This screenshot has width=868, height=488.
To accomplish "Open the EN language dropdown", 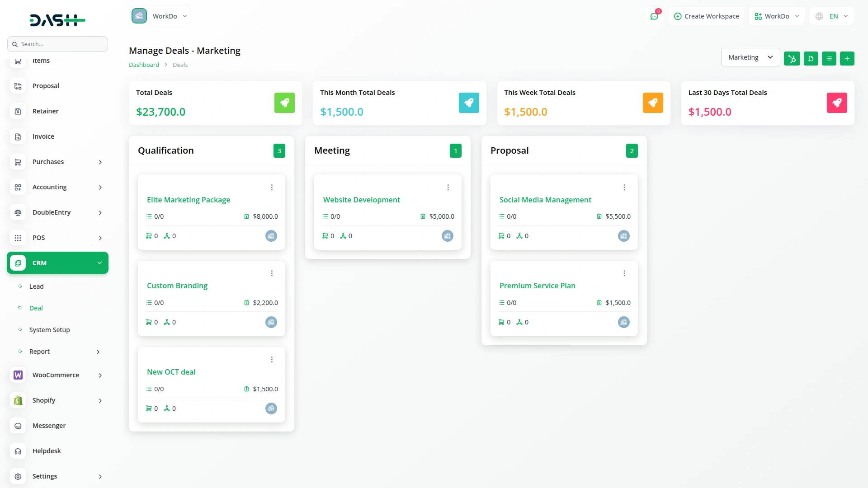I will pos(832,16).
